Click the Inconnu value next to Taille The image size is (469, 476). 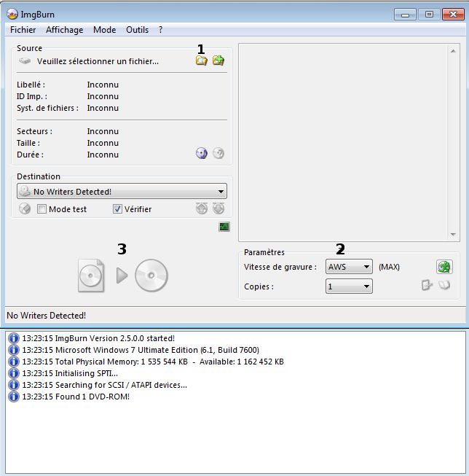coord(103,143)
